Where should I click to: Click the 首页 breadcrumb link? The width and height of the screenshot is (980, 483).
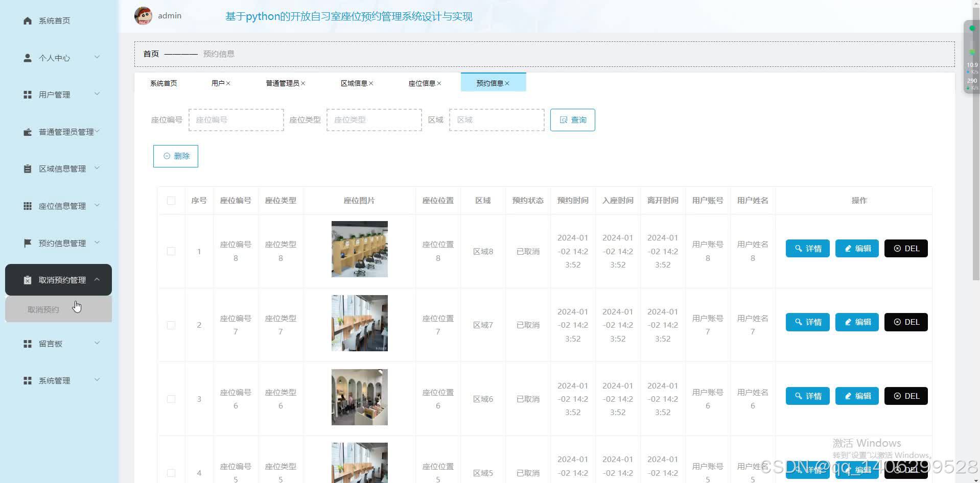click(x=151, y=54)
